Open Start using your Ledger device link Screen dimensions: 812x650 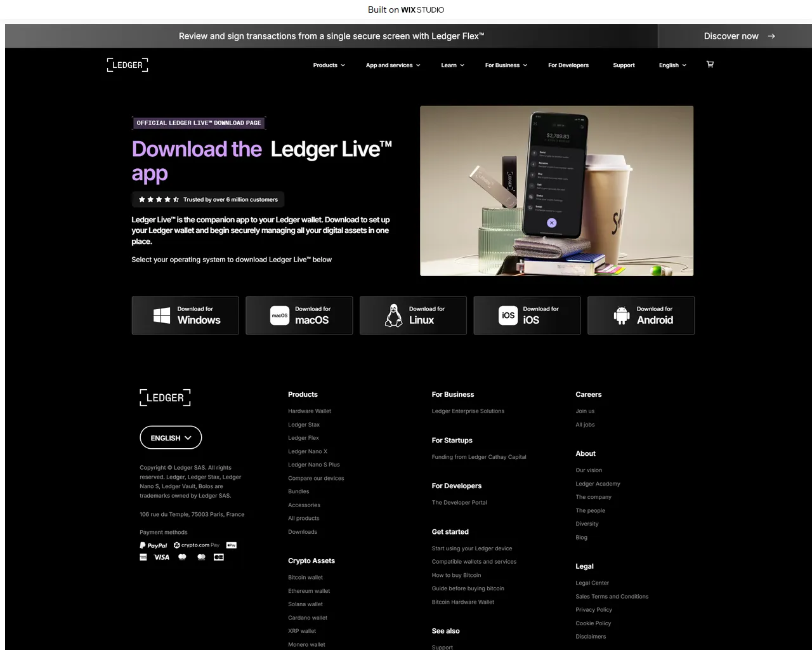click(x=472, y=548)
